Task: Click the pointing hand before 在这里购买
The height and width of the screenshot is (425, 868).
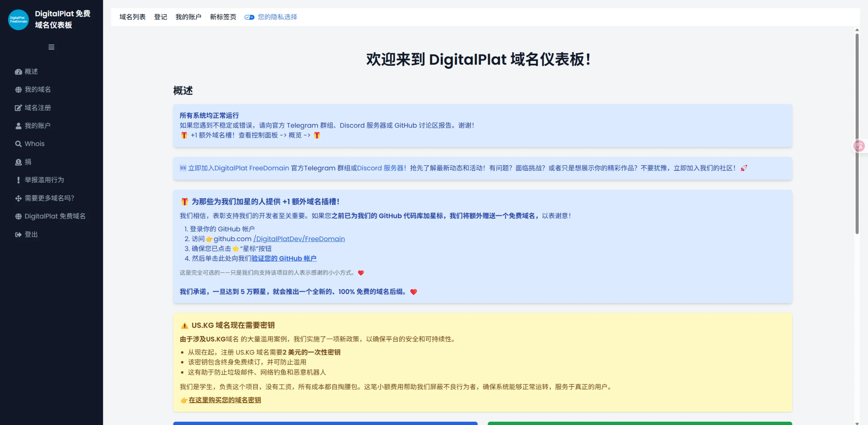Action: click(x=184, y=400)
